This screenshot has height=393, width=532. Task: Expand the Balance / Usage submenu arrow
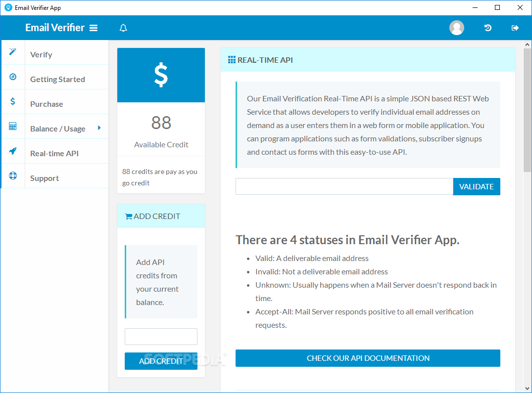[x=99, y=128]
